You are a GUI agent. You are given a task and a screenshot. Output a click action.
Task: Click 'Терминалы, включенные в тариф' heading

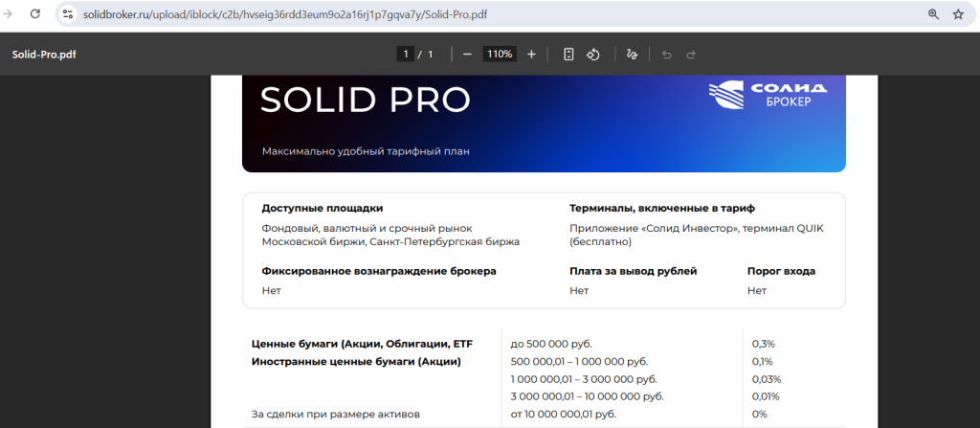[x=662, y=209]
